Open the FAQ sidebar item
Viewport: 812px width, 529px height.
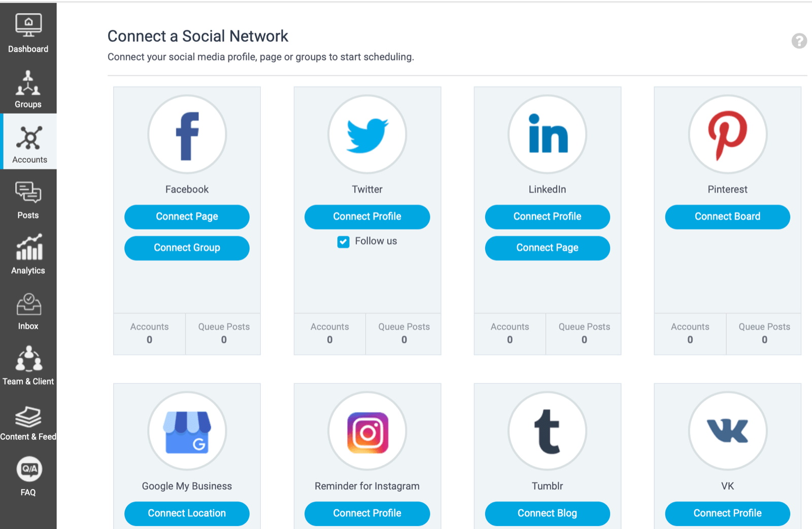28,477
